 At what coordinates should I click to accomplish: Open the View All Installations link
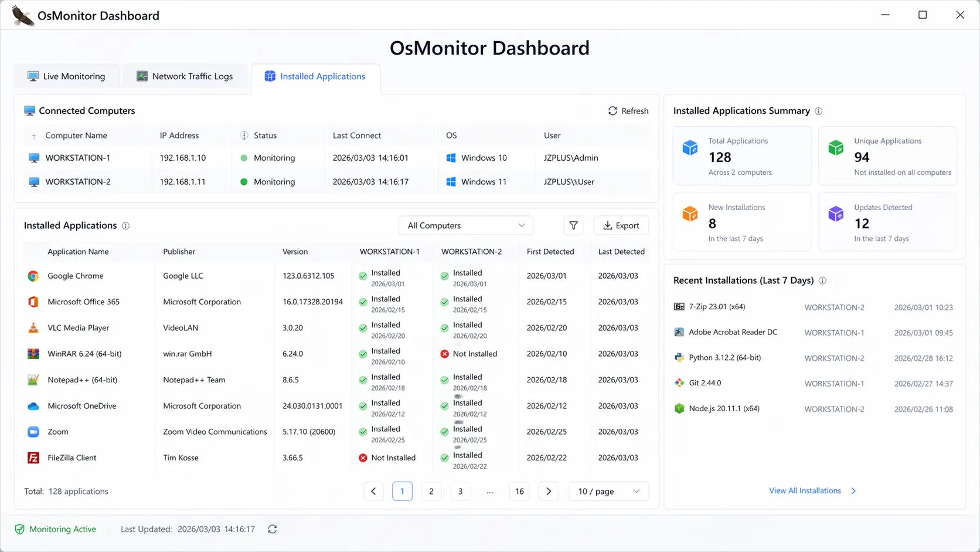[x=812, y=490]
